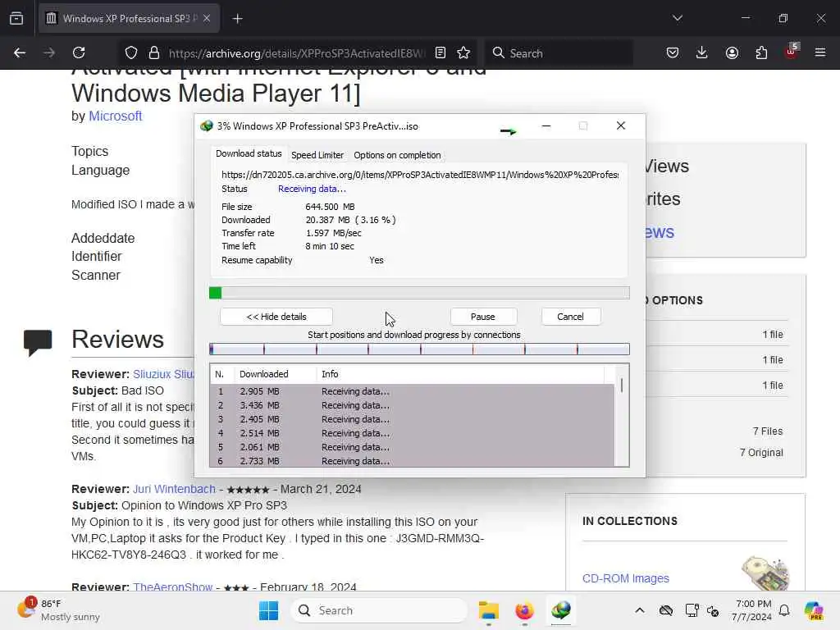The image size is (840, 630).
Task: List all tabs dropdown arrow
Action: [678, 18]
